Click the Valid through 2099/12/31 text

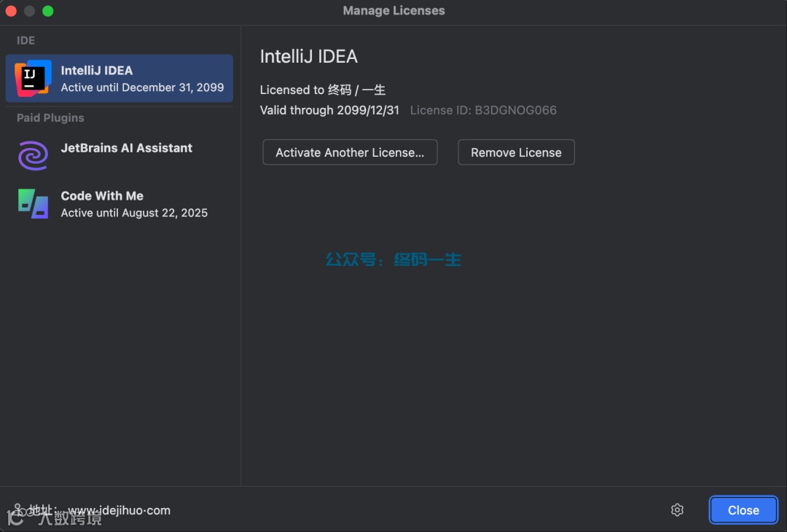[329, 111]
